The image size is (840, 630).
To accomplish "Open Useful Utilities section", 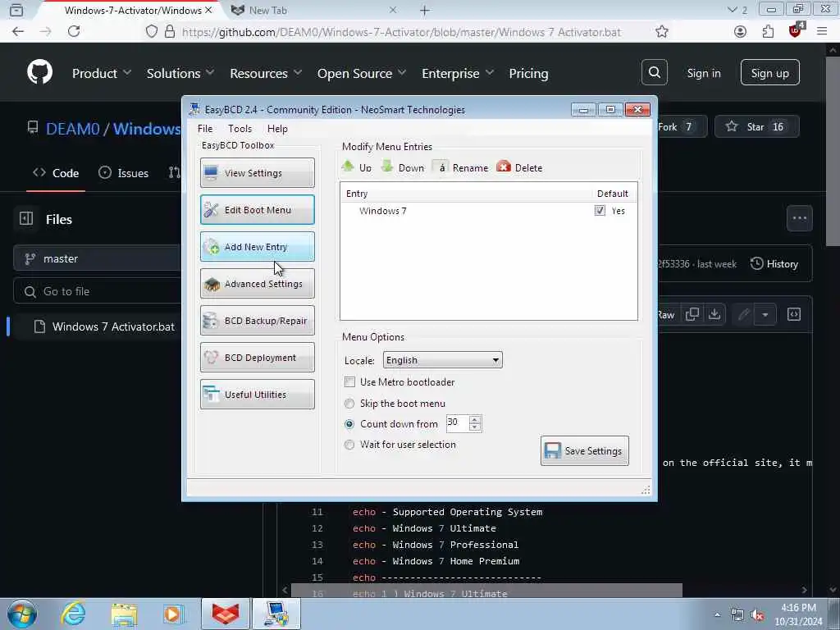I will point(257,395).
